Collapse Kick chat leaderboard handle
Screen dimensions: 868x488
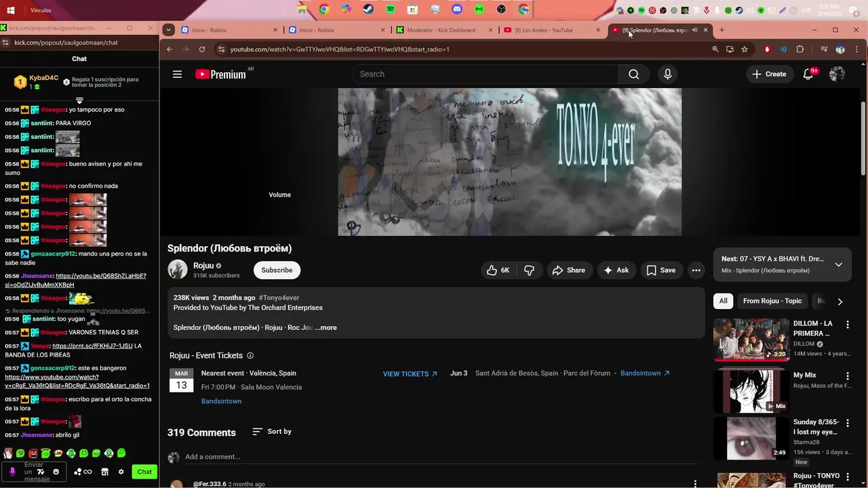pos(79,100)
